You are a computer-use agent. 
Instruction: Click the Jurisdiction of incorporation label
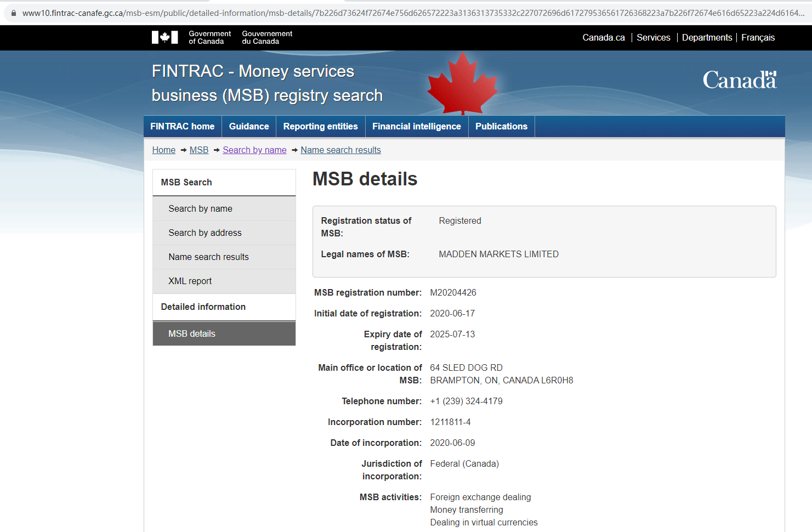pos(392,470)
